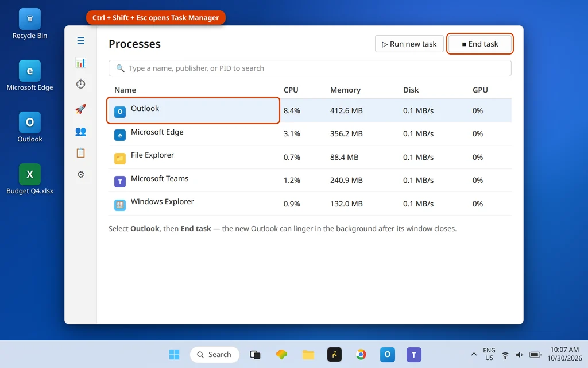This screenshot has width=588, height=368.
Task: Click the 1.2% CPU value
Action: (292, 180)
